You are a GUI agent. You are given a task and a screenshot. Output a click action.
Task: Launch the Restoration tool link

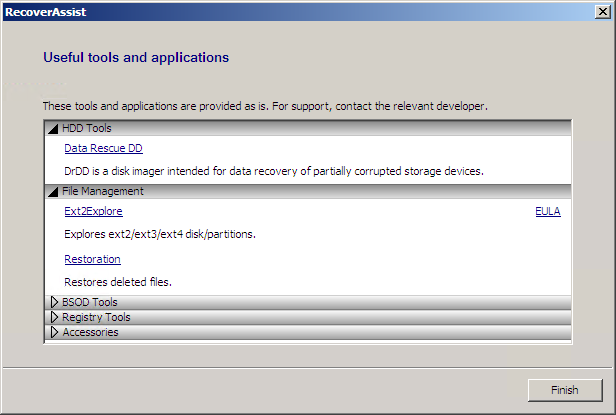(x=92, y=259)
